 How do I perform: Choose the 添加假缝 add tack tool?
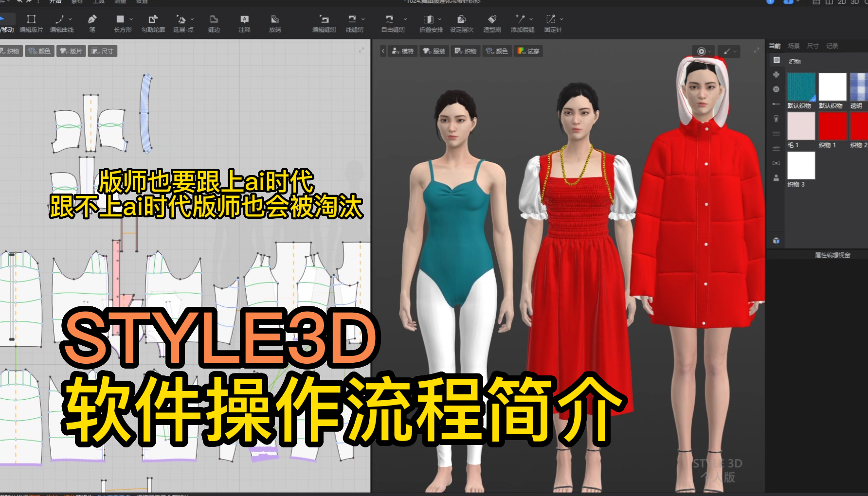pos(522,23)
